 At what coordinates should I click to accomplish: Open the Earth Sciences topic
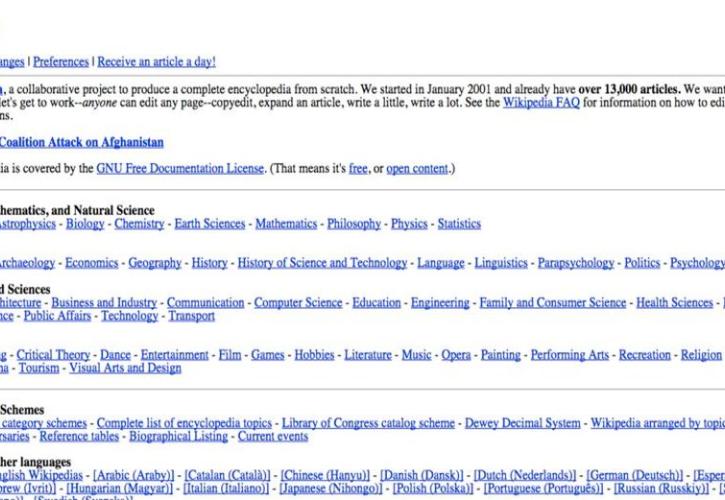click(x=209, y=224)
